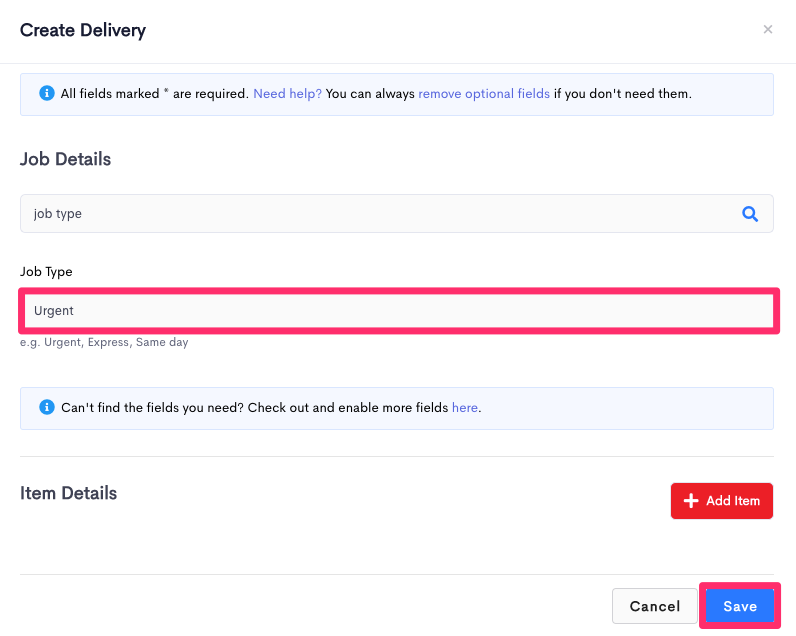Image resolution: width=796 pixels, height=636 pixels.
Task: Click the plus icon on Add Item
Action: click(691, 500)
